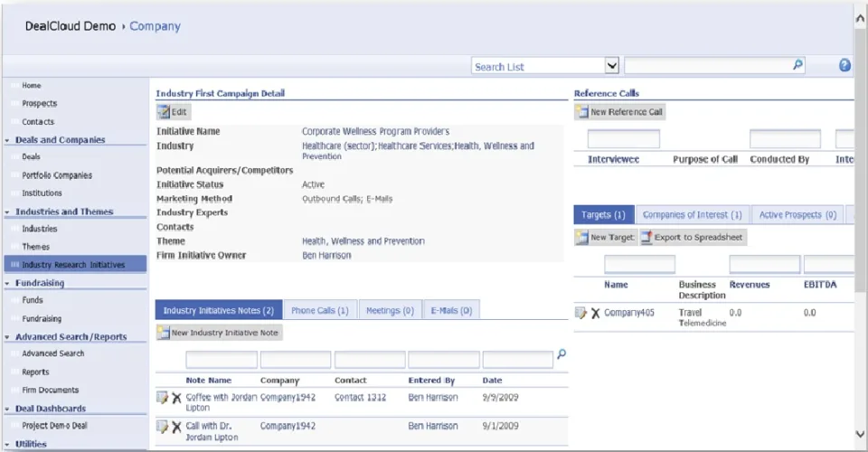Sort notes by Entered By header

[431, 380]
